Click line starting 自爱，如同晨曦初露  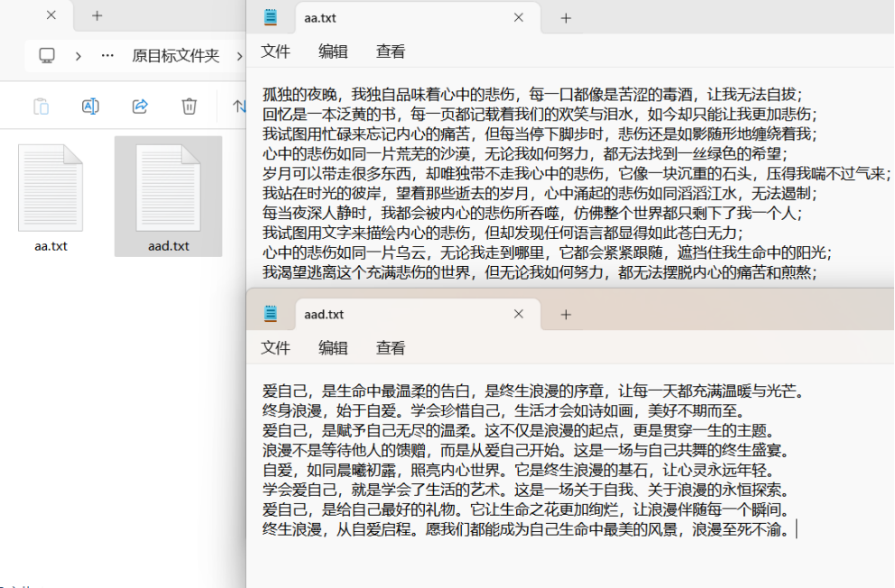click(518, 471)
